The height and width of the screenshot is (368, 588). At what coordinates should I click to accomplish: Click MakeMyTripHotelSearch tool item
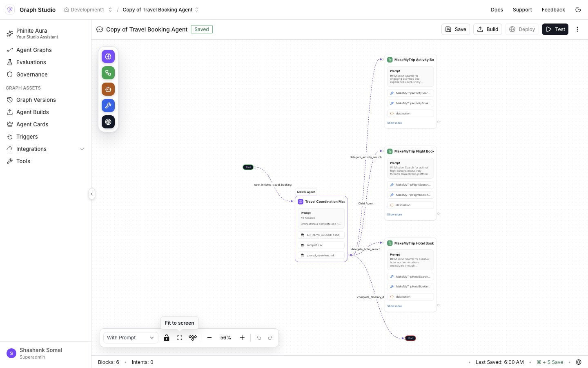pos(410,277)
